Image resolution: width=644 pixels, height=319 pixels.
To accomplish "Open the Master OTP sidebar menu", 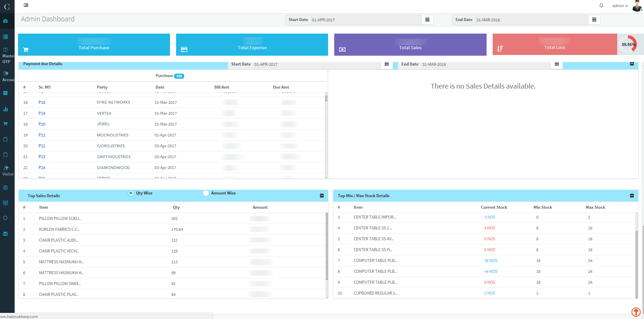I will coord(7,56).
